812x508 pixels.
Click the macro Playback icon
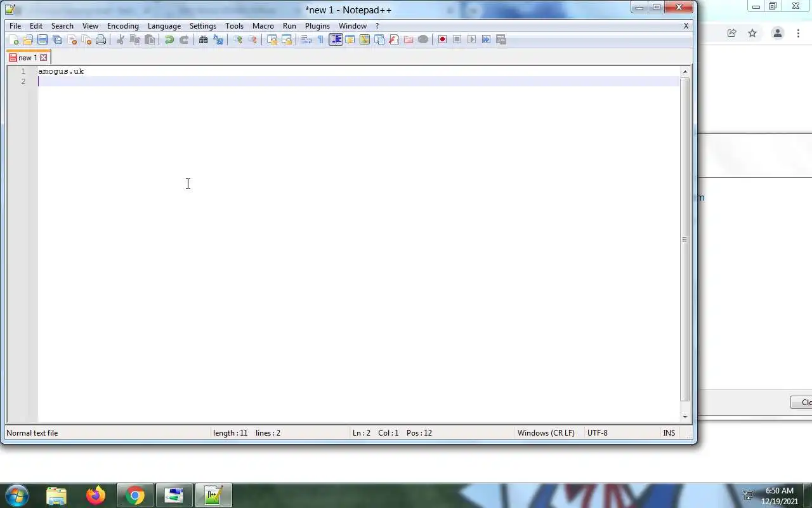click(x=471, y=39)
